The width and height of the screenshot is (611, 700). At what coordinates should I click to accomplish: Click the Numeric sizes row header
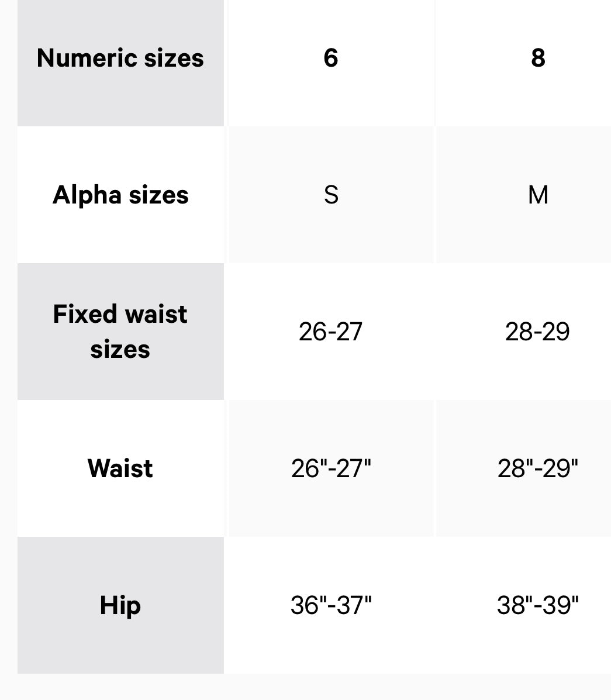click(x=120, y=58)
